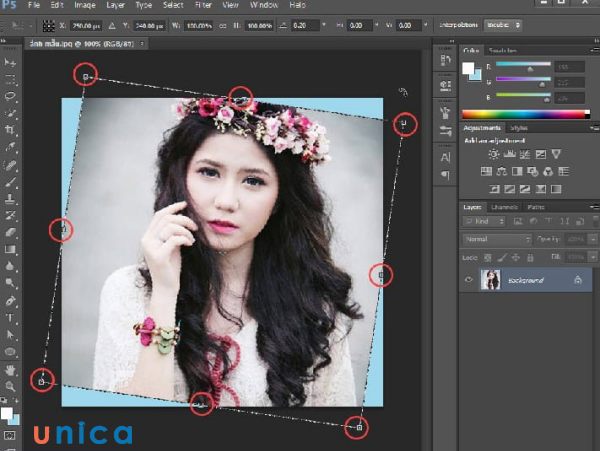Select the Clone Stamp tool

click(x=11, y=198)
